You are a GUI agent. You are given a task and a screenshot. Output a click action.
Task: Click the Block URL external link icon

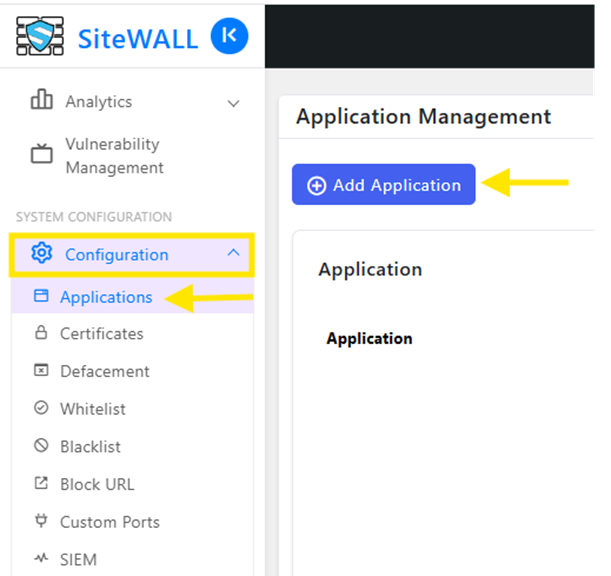(x=41, y=483)
